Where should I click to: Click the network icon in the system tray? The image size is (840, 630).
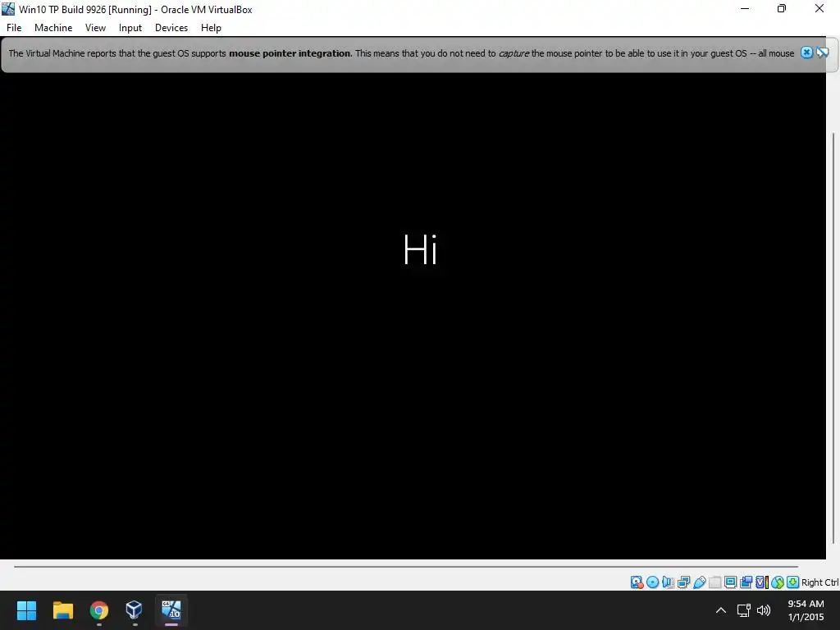point(743,610)
